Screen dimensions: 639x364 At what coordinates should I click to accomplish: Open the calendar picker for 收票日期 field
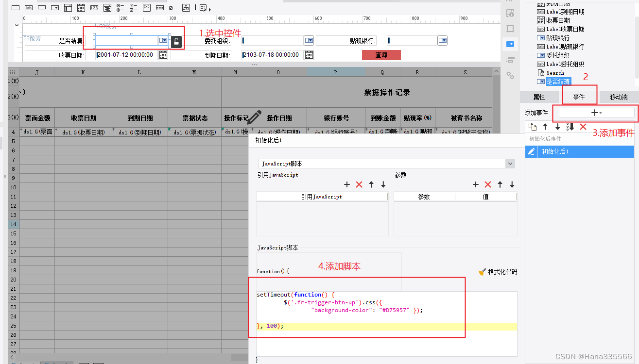click(163, 55)
